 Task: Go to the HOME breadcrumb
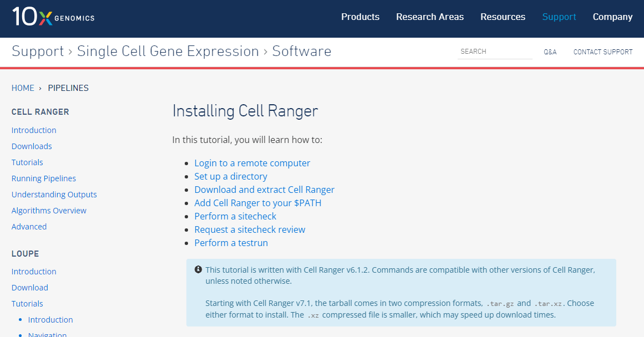coord(23,88)
